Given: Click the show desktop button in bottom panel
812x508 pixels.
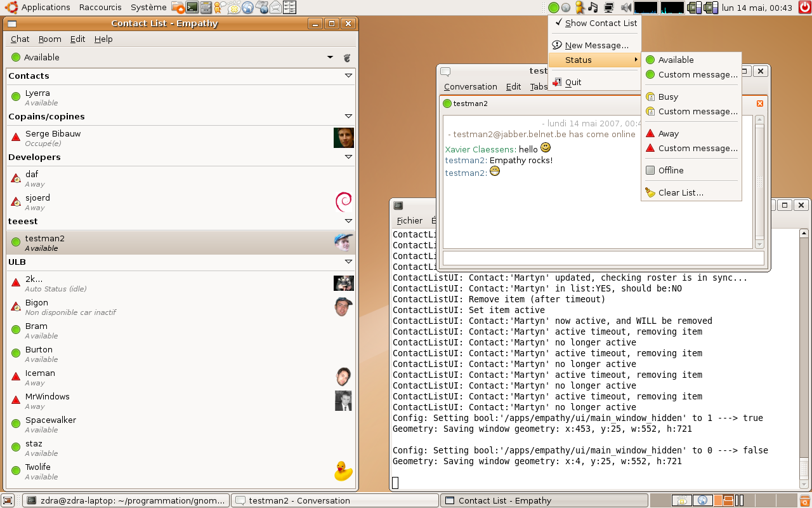Looking at the screenshot, I should click(8, 500).
